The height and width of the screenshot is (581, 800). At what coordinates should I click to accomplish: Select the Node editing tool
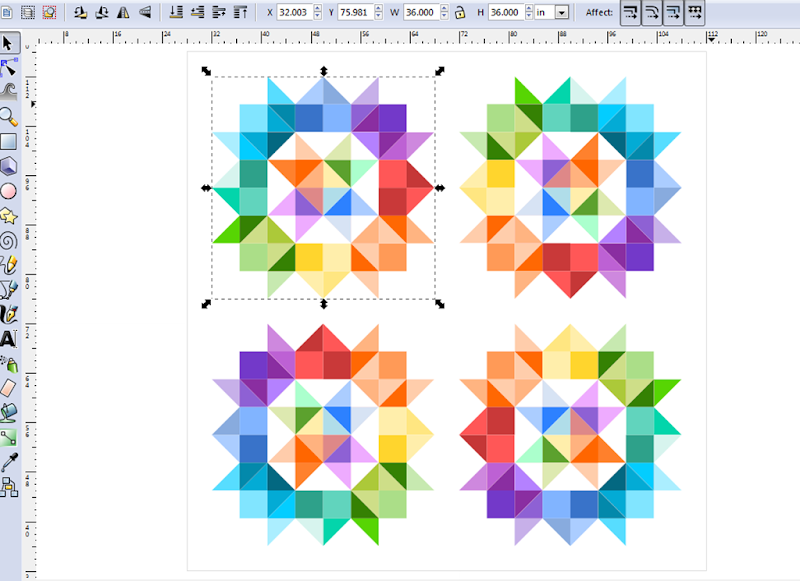(x=9, y=67)
